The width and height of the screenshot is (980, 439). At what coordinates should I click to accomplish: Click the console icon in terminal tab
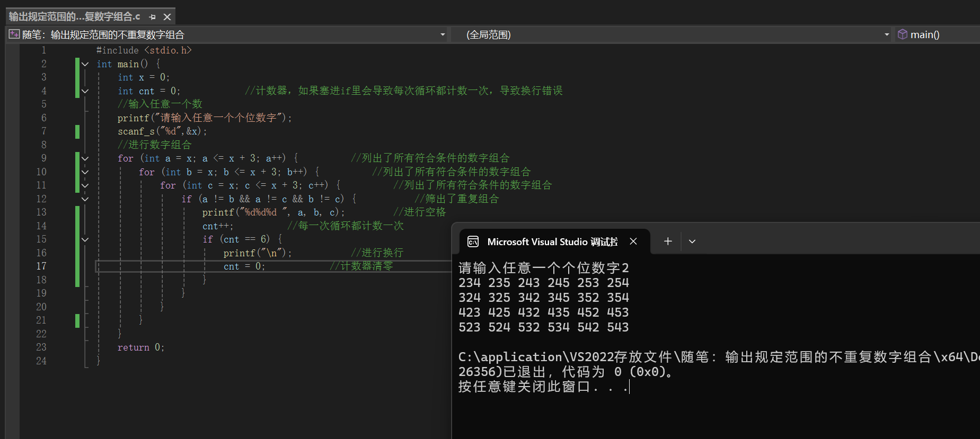click(x=473, y=242)
